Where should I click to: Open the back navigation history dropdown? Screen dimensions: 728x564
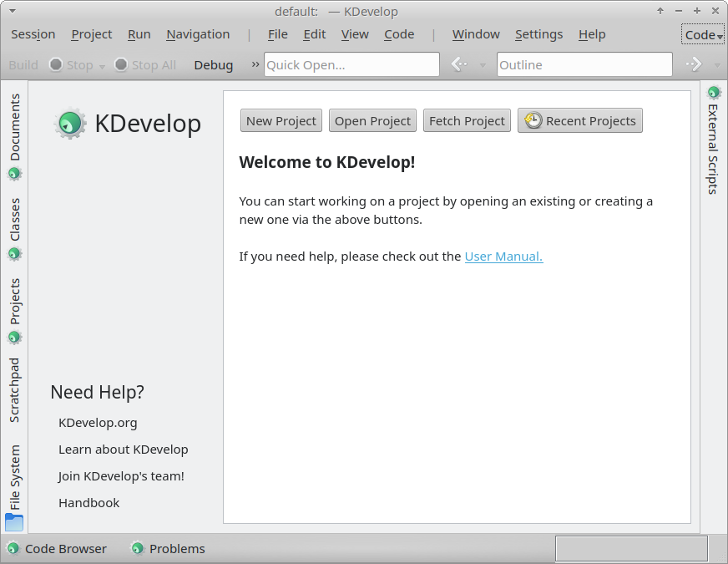483,65
